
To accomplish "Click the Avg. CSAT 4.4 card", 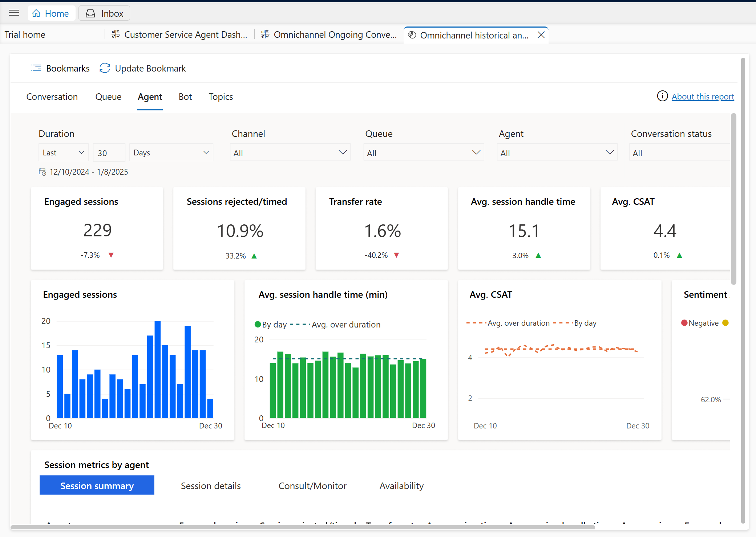I will (665, 228).
